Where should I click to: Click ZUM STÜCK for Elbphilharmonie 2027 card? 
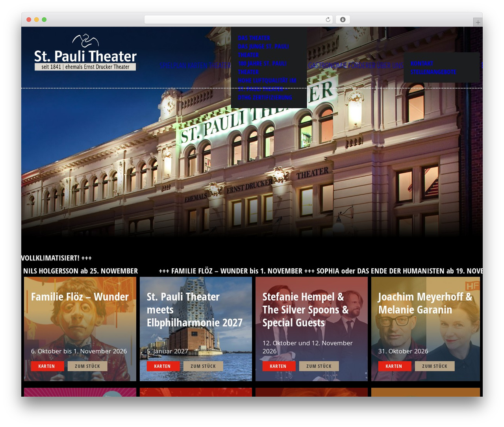tap(203, 366)
